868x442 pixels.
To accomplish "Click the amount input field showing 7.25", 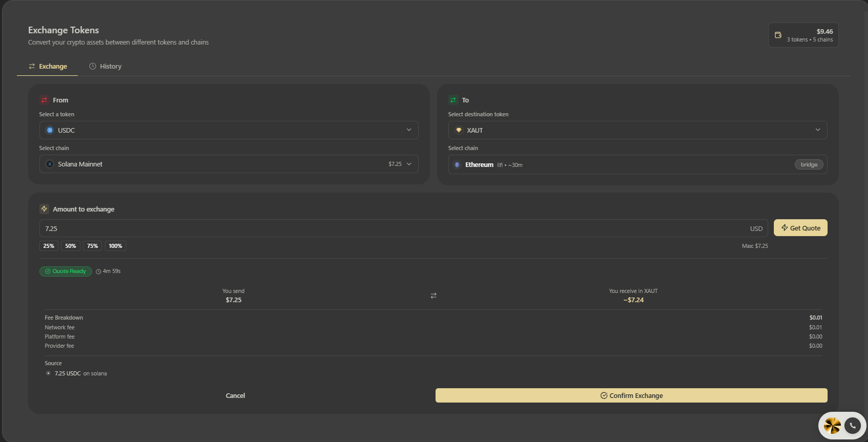I will tap(403, 228).
